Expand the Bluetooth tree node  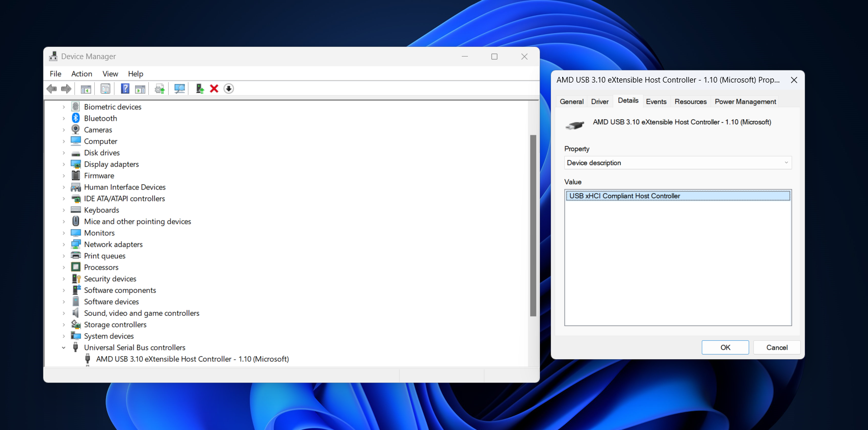[x=64, y=118]
